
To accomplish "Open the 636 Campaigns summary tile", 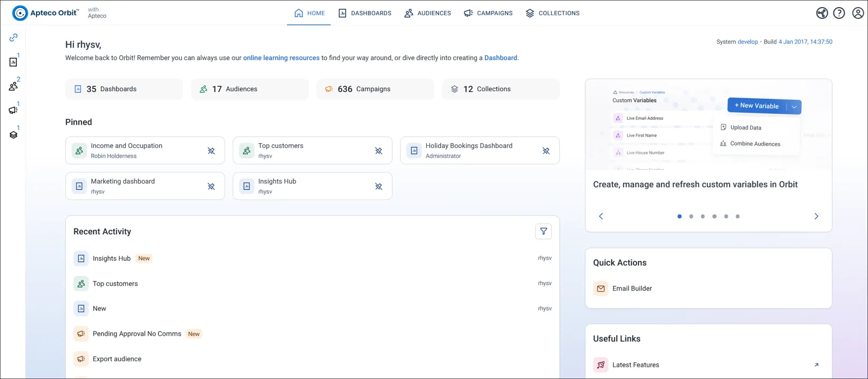I will click(x=375, y=89).
